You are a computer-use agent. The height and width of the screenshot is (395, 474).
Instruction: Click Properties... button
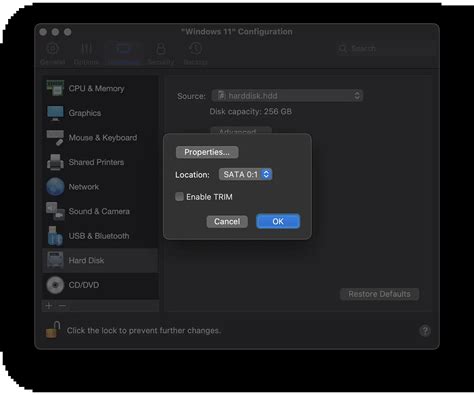coord(207,152)
